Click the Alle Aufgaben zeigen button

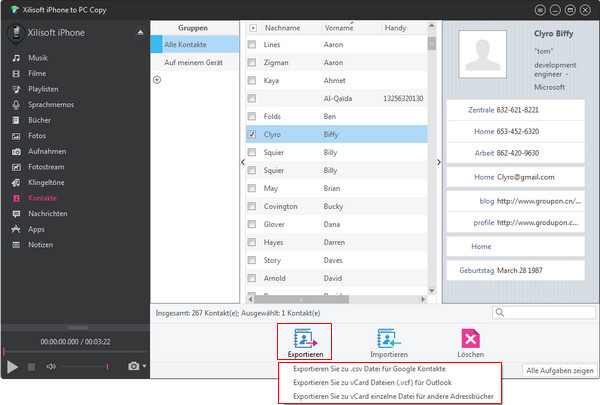(559, 371)
